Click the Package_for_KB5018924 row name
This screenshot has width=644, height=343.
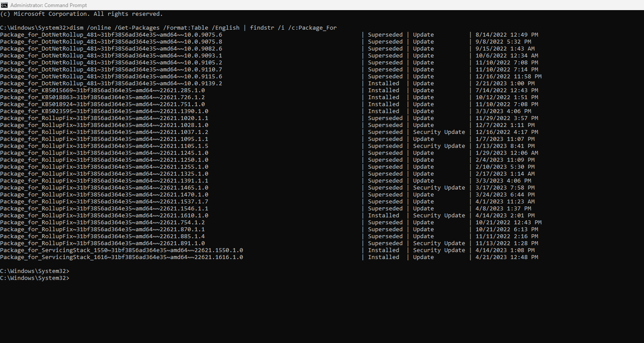click(103, 104)
